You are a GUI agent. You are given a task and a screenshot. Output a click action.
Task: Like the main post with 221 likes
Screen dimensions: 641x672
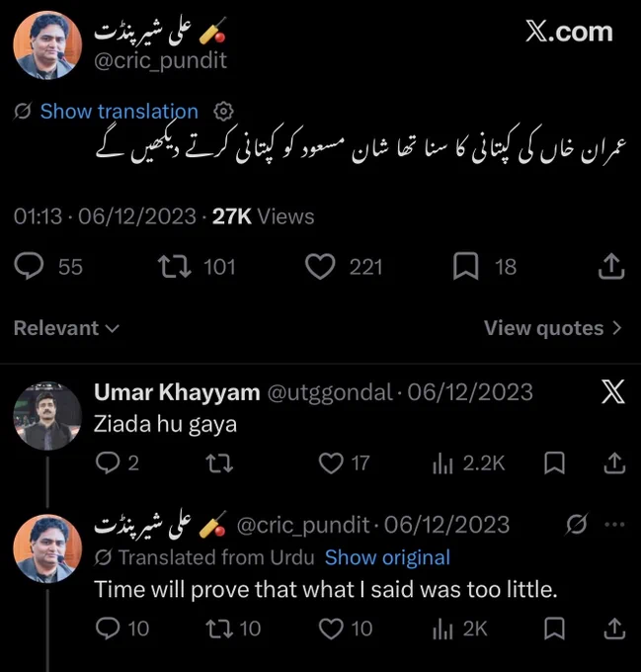tap(320, 266)
